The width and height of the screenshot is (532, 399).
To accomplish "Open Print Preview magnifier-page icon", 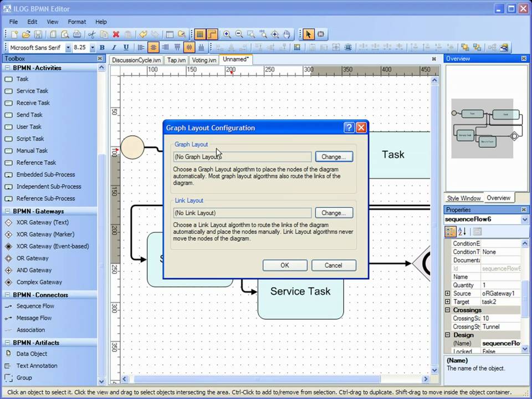I will tap(65, 34).
